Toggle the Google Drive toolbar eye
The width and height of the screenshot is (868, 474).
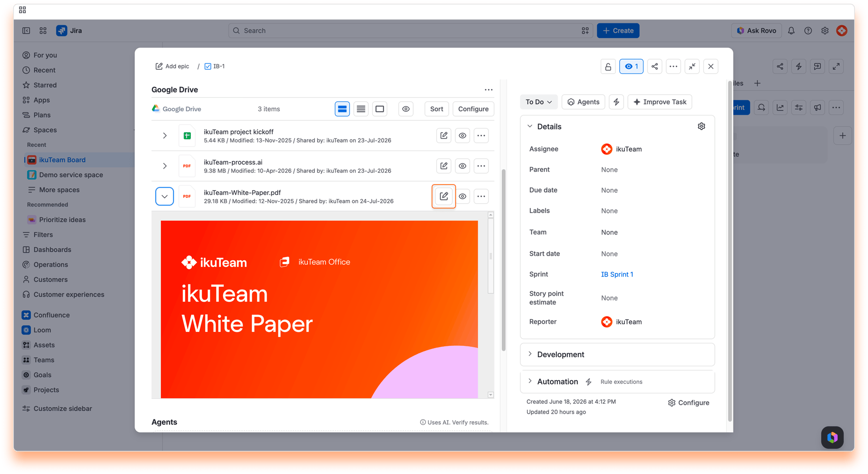405,109
